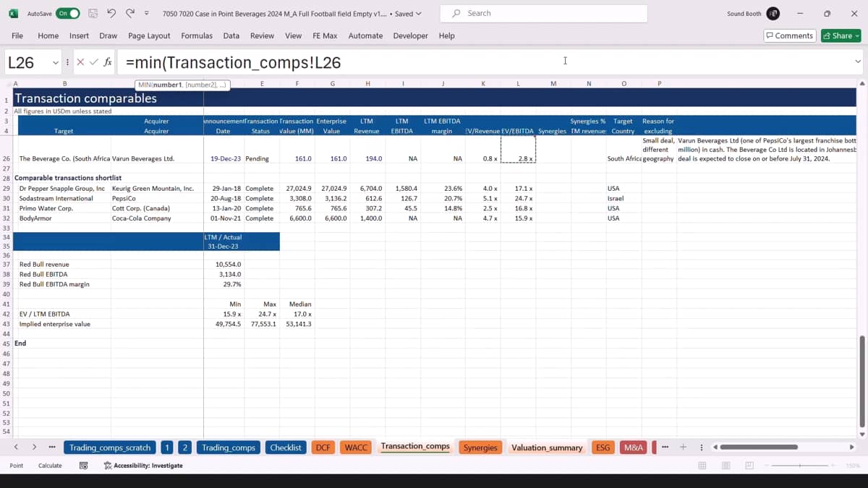Click the Red Bull revenue value 10,554.0
Screen dimensions: 868x488
(x=224, y=265)
